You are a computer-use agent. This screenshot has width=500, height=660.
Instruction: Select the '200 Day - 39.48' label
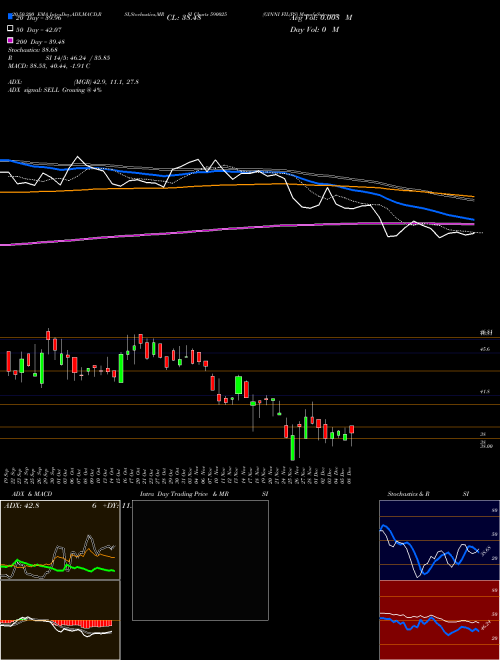tap(40, 41)
